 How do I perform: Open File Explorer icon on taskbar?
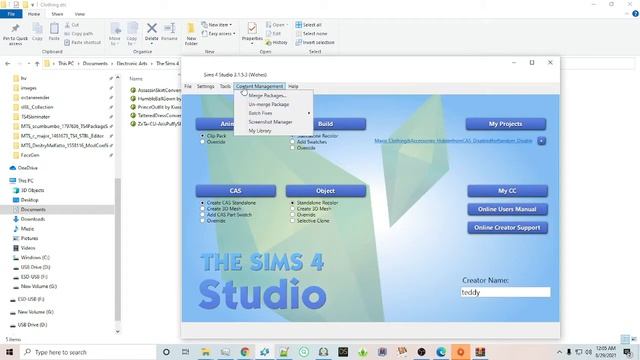tap(205, 352)
